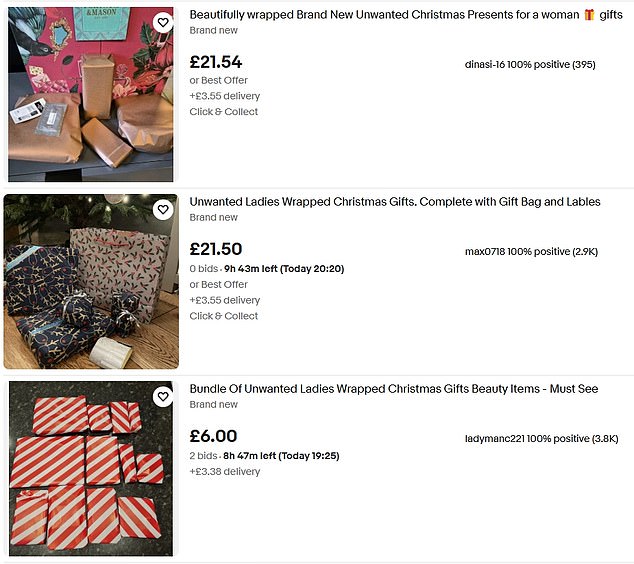This screenshot has width=634, height=564.
Task: Add first listing to watchlist via heart icon
Action: [163, 22]
